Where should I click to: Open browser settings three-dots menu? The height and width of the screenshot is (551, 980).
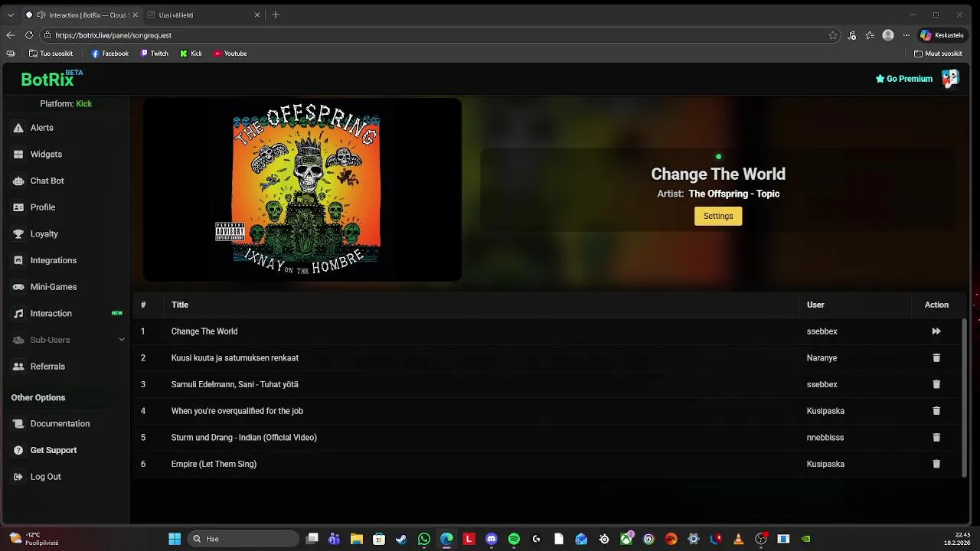pyautogui.click(x=906, y=35)
